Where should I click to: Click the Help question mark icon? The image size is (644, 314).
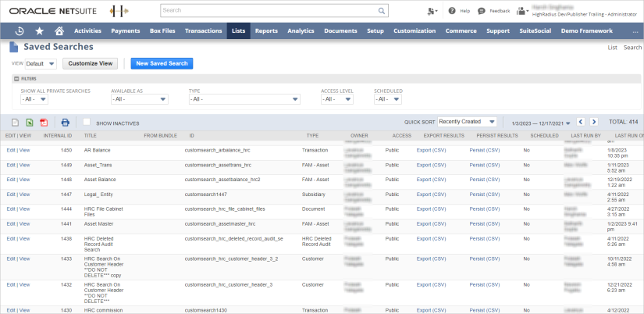click(x=452, y=11)
